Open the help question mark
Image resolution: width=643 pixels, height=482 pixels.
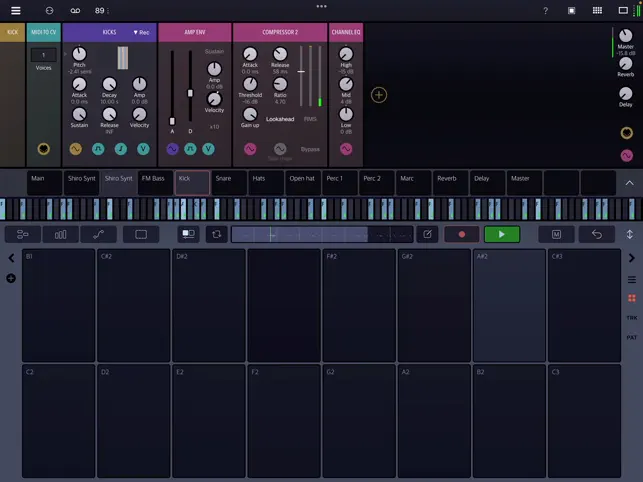click(x=545, y=11)
